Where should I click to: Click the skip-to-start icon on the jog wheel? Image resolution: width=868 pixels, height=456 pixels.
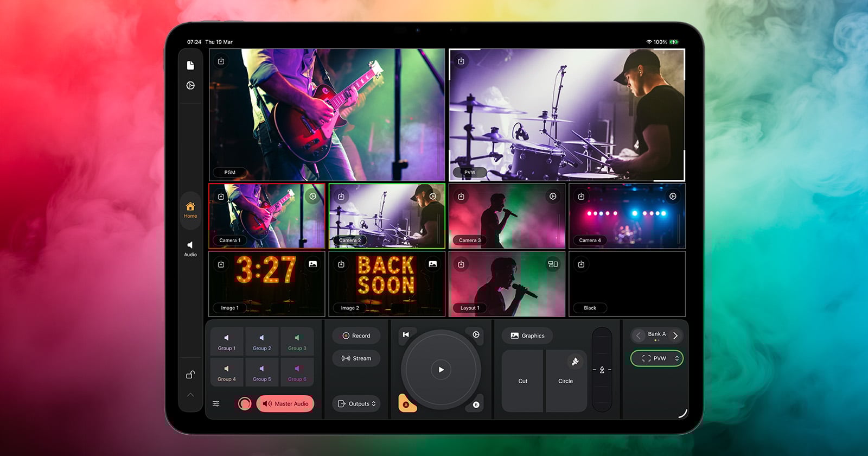406,335
